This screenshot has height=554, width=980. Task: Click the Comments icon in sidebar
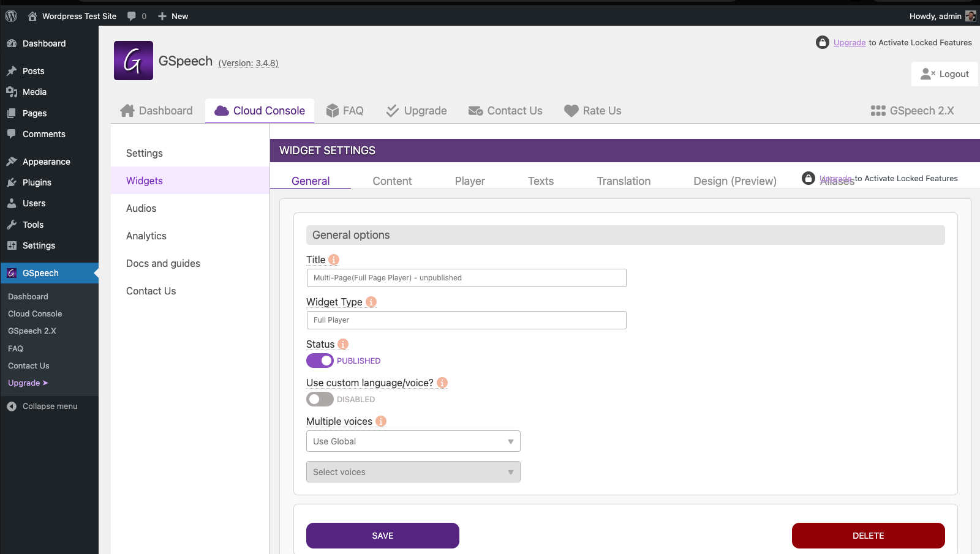coord(12,134)
